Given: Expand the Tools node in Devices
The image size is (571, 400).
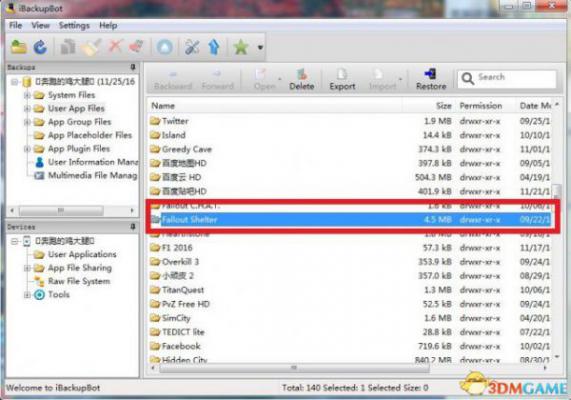Looking at the screenshot, I should coord(27,295).
